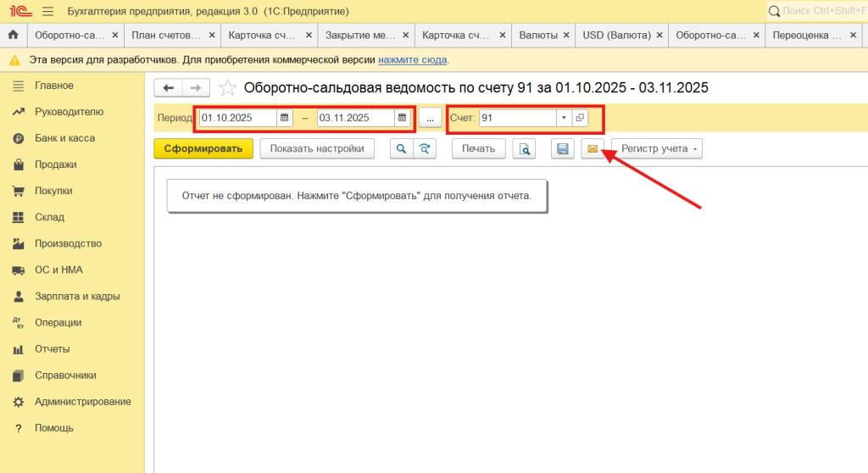Open the period selection ellipsis button
The height and width of the screenshot is (473, 868).
pos(430,118)
